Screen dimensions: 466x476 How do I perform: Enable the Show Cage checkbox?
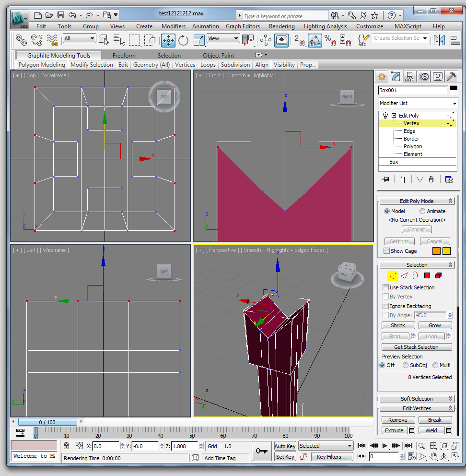point(386,251)
